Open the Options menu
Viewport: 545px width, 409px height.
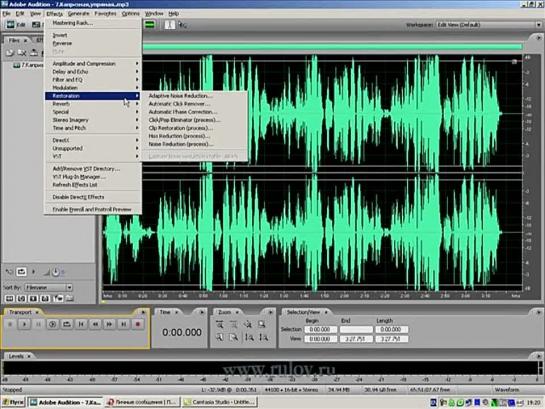131,14
